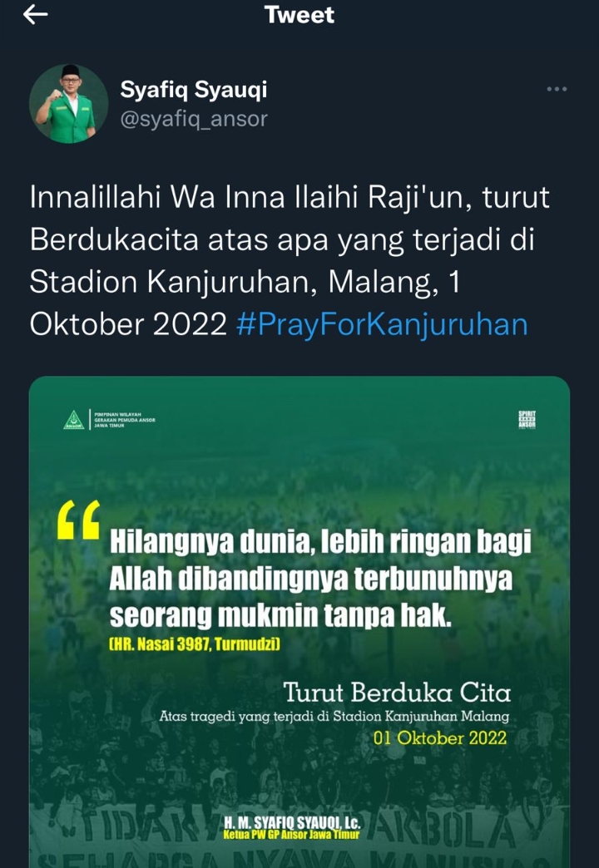Tap the Spirit Ansor logo in image
This screenshot has height=868, width=599.
tap(527, 420)
